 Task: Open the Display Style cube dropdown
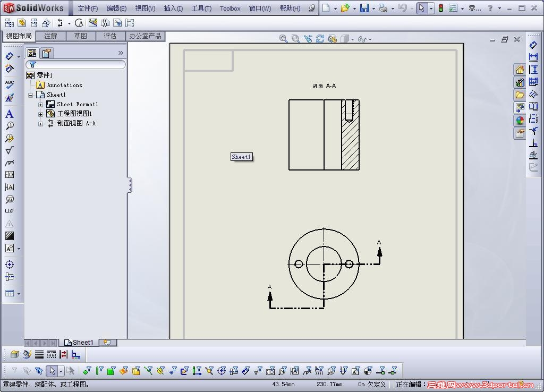point(353,39)
